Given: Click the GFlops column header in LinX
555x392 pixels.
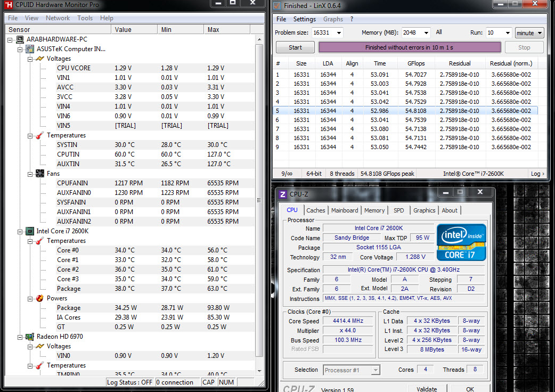Looking at the screenshot, I should [416, 63].
